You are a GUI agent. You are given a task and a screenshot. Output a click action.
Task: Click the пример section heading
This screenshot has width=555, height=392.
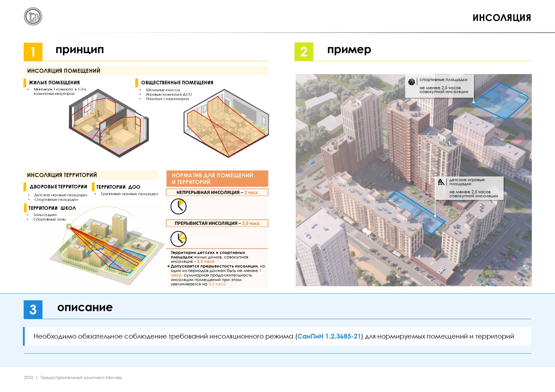pyautogui.click(x=349, y=50)
